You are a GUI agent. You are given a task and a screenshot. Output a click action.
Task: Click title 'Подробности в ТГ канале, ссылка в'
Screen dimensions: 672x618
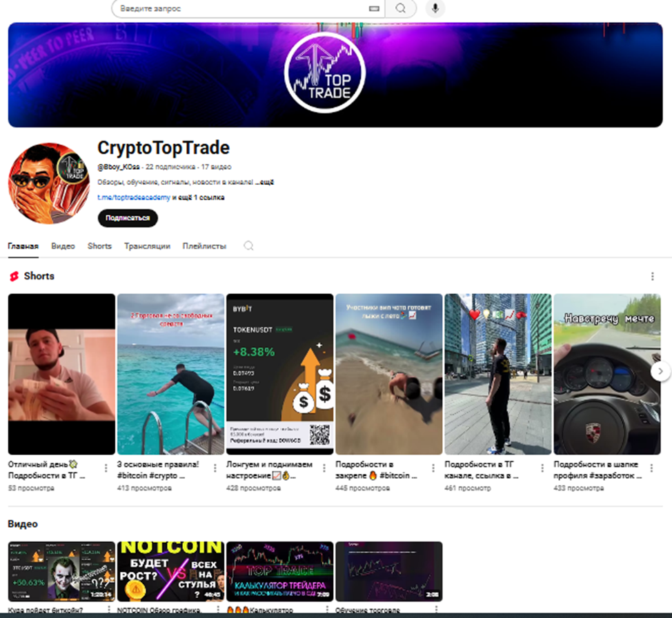[x=482, y=470]
